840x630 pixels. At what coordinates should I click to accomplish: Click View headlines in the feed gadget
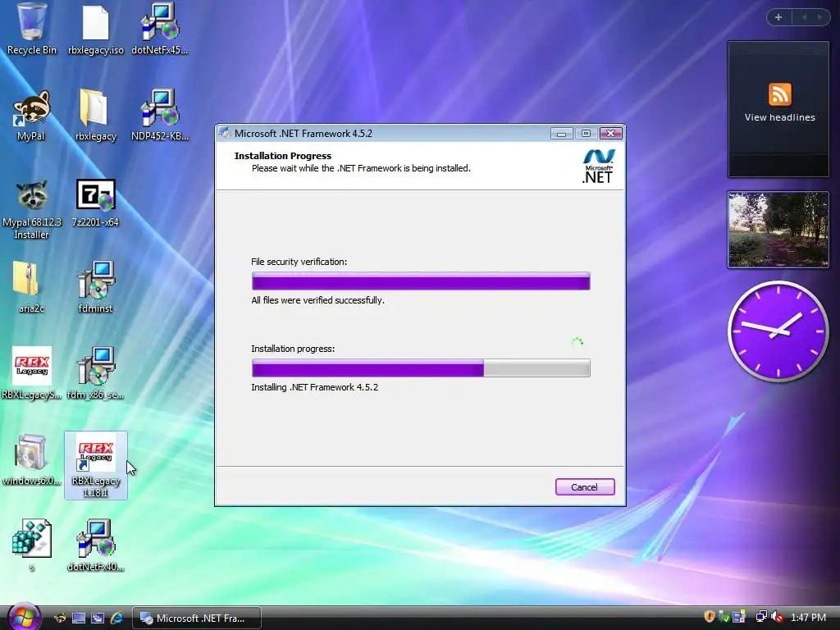tap(779, 117)
